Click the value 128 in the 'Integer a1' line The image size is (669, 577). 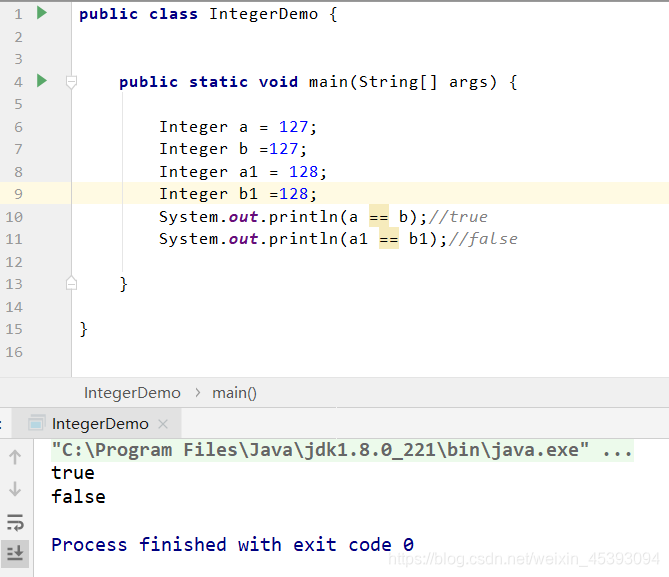tap(304, 172)
